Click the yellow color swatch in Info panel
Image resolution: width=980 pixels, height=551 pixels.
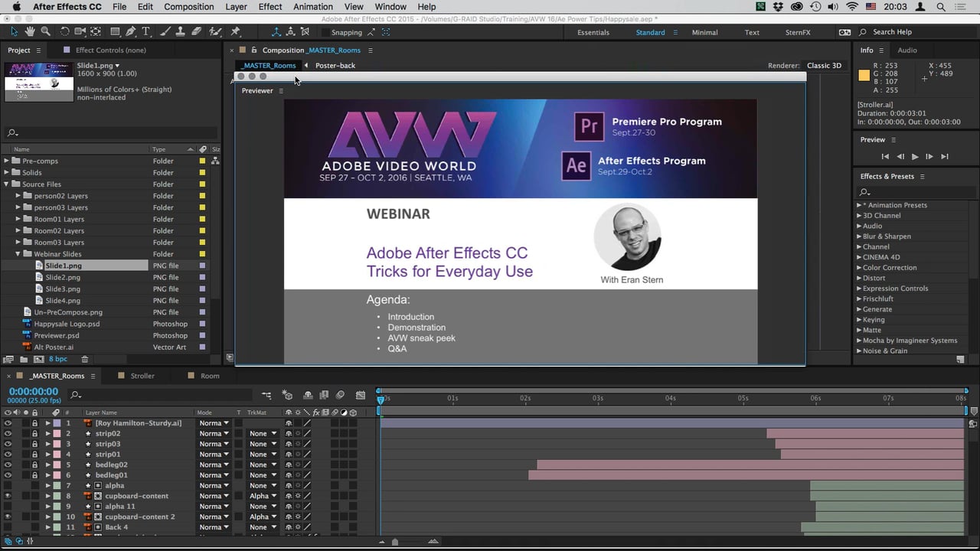click(864, 76)
